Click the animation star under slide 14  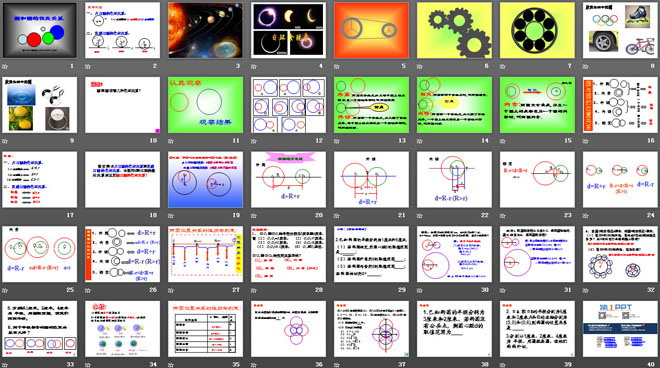420,141
